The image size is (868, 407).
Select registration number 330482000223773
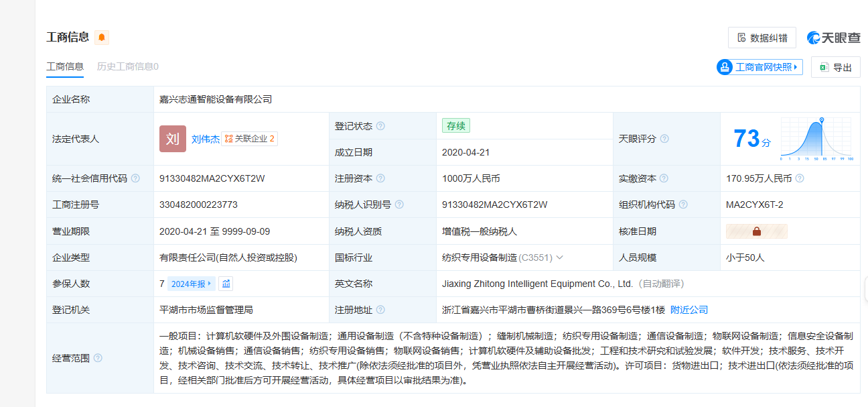198,205
